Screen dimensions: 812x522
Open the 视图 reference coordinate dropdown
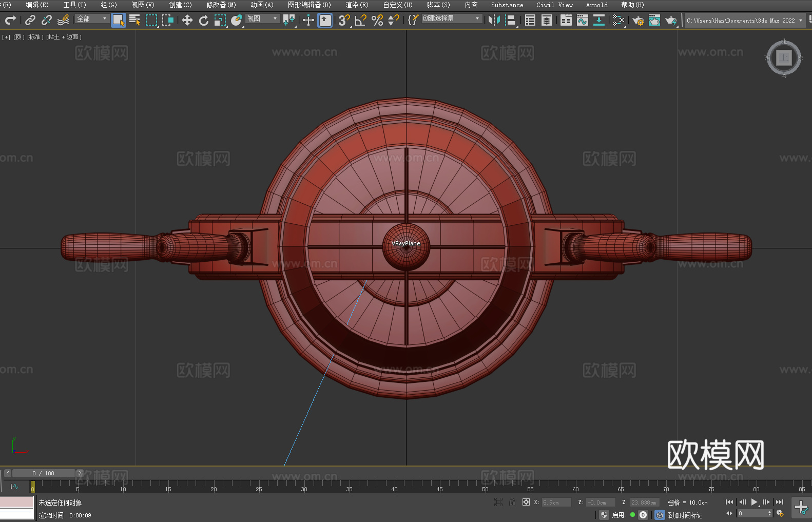262,19
